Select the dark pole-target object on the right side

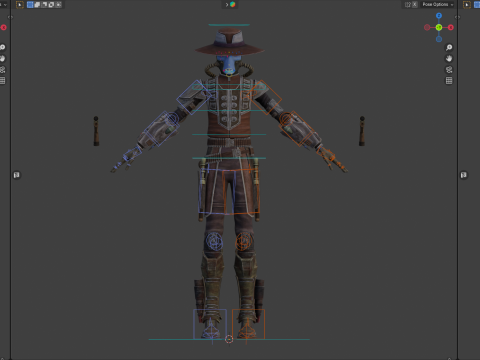(x=362, y=131)
